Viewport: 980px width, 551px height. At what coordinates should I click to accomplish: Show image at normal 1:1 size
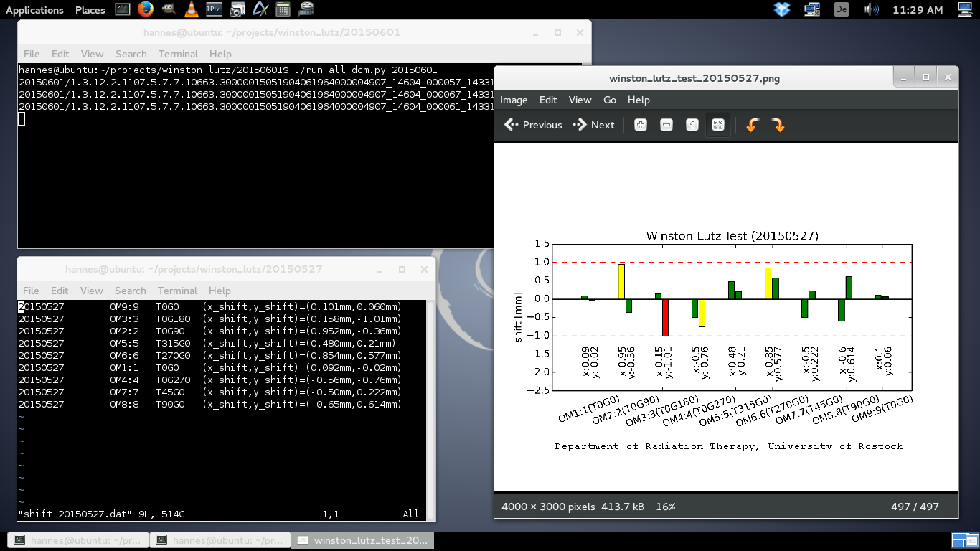[692, 125]
